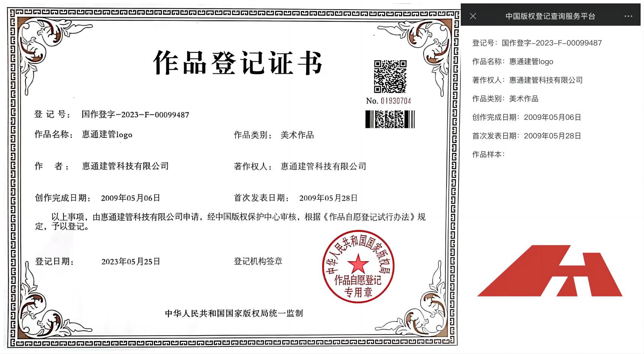Click creation date 2009年05月06日 on certificate
Image resolution: width=644 pixels, height=354 pixels.
click(131, 198)
